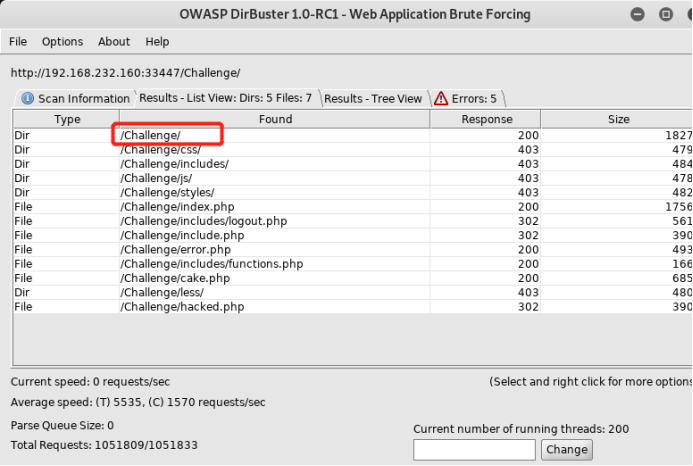Sort results by the Size column header
Image resolution: width=693 pixels, height=466 pixels.
click(617, 119)
